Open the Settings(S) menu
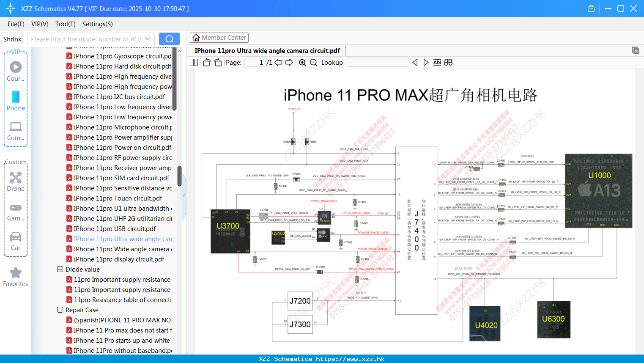This screenshot has height=363, width=644. tap(98, 24)
